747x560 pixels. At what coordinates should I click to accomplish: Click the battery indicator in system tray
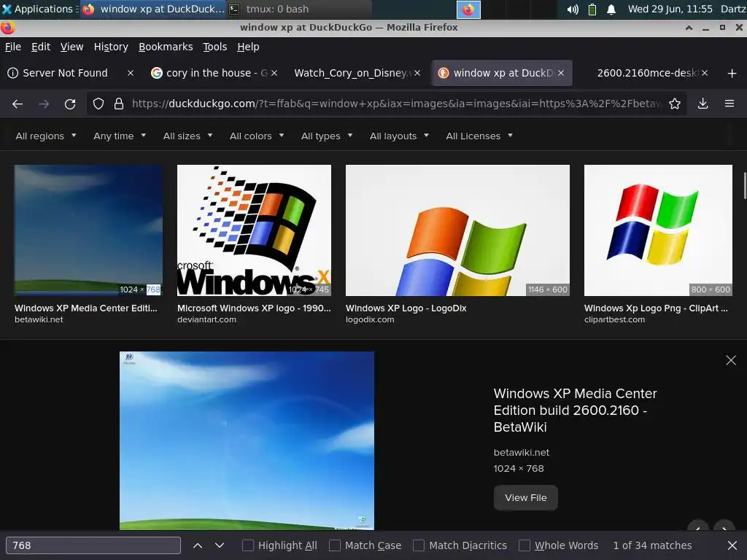(592, 9)
